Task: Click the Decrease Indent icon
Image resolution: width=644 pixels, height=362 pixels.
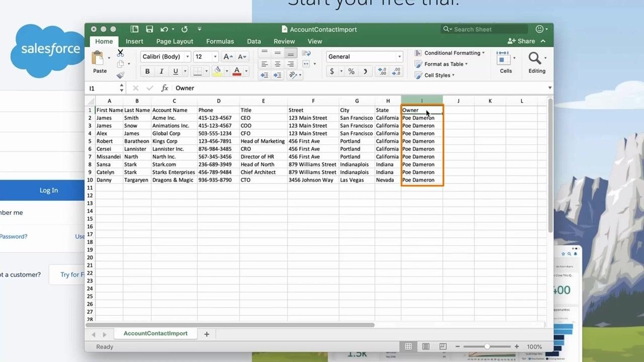Action: [264, 75]
